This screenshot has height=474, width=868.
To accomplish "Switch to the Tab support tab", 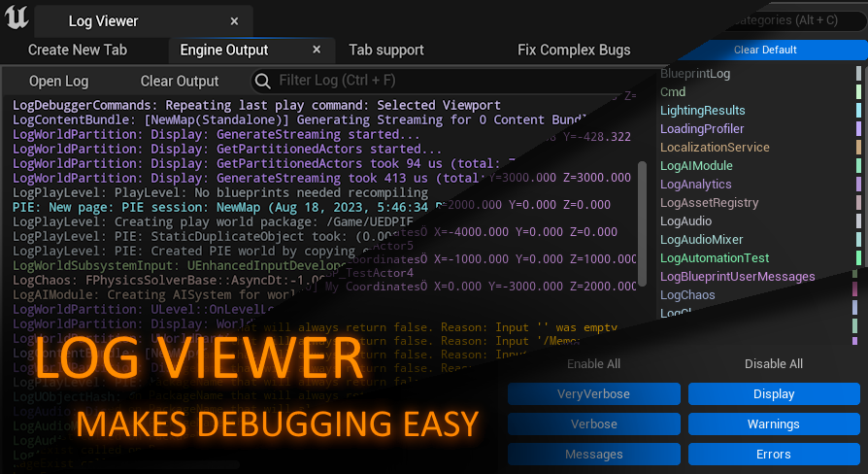I will click(x=386, y=50).
